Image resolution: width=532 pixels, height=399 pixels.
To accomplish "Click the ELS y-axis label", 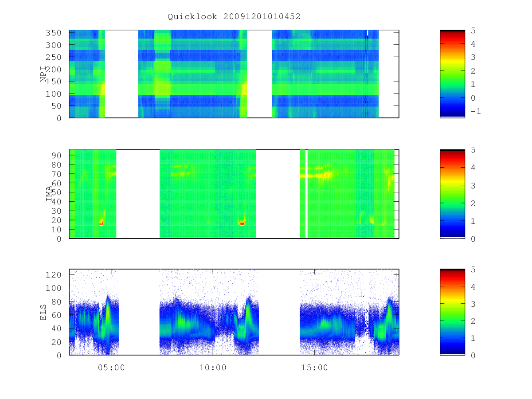I will 44,312.
